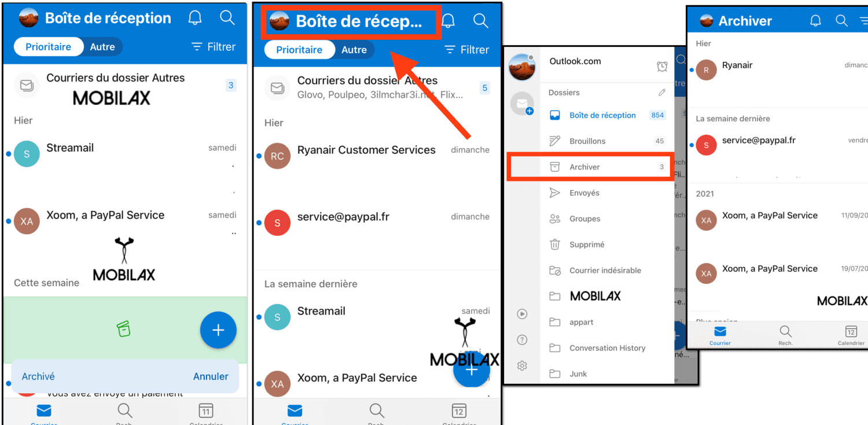868x425 pixels.
Task: Open the Junk folder
Action: (608, 374)
